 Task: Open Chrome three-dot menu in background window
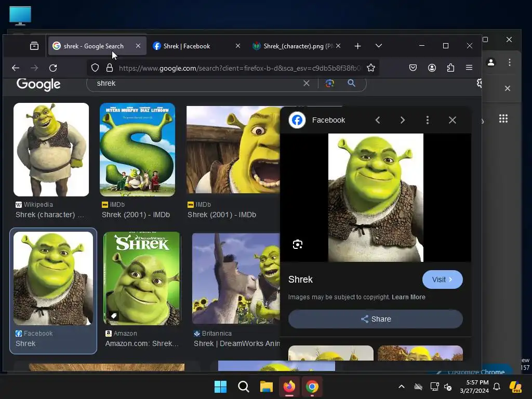click(x=510, y=62)
